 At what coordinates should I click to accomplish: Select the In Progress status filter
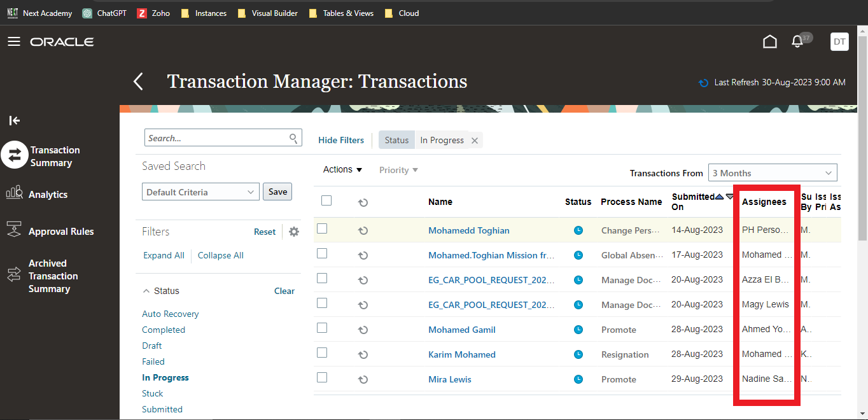pos(165,377)
